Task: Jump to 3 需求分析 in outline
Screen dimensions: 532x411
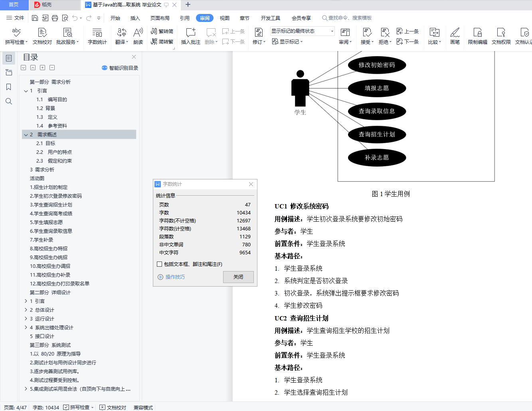Action: coord(42,170)
